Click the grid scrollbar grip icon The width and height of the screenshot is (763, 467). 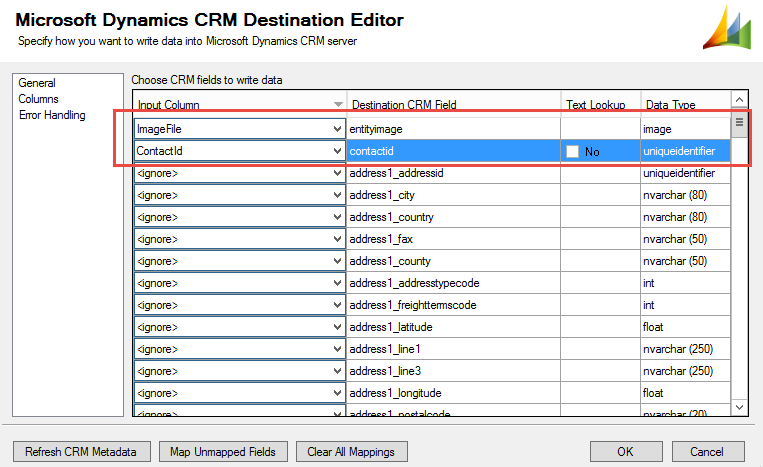[740, 123]
